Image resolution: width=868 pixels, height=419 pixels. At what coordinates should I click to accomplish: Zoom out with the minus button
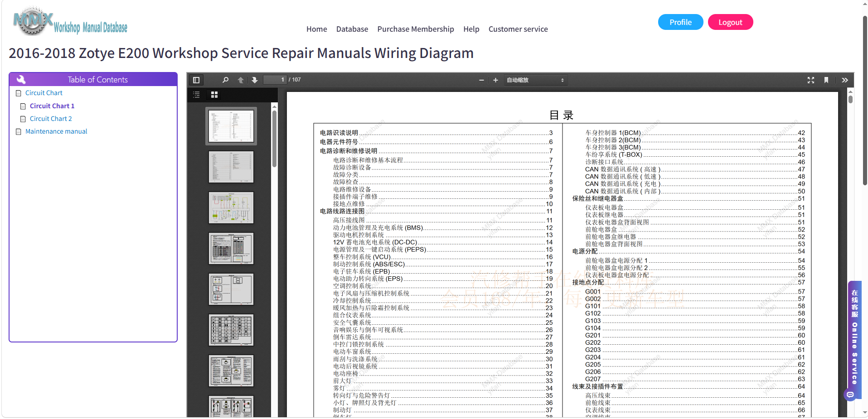[x=481, y=80]
